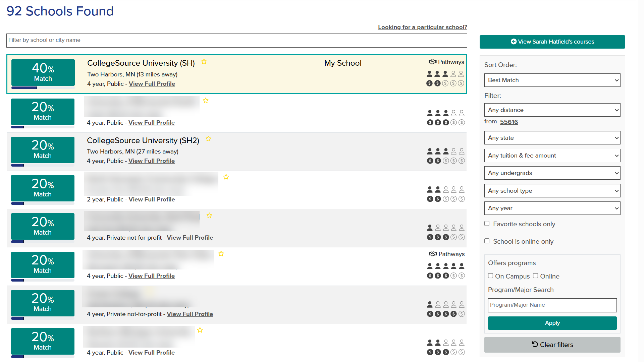Screen dimensions: 644x362
Task: Click Pathways icon on sixth school row
Action: pyautogui.click(x=433, y=254)
